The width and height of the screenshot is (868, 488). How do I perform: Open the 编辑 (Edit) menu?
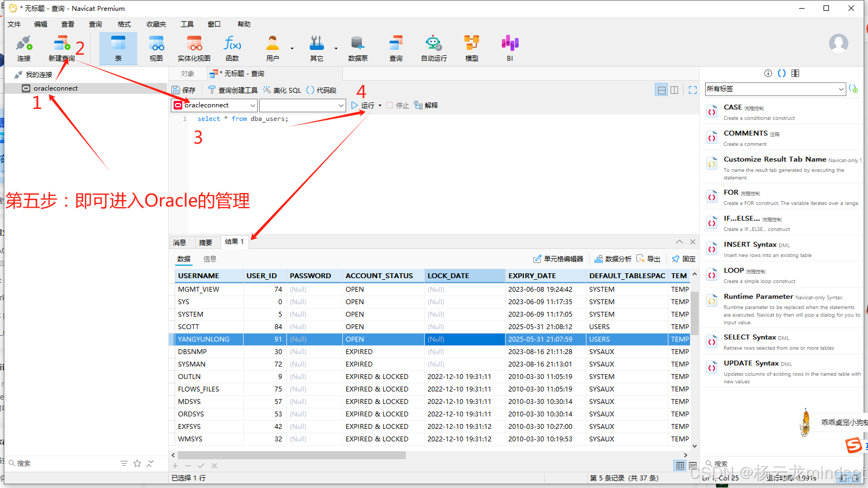tap(41, 24)
